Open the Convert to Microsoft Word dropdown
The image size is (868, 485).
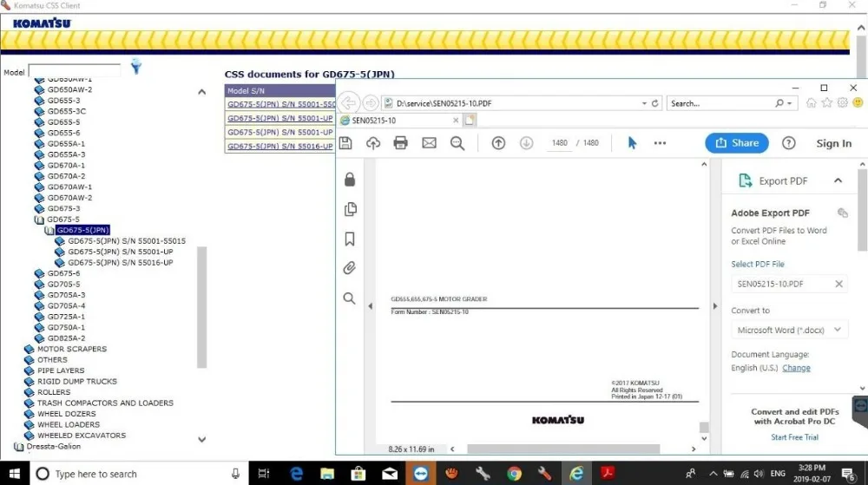pyautogui.click(x=789, y=331)
